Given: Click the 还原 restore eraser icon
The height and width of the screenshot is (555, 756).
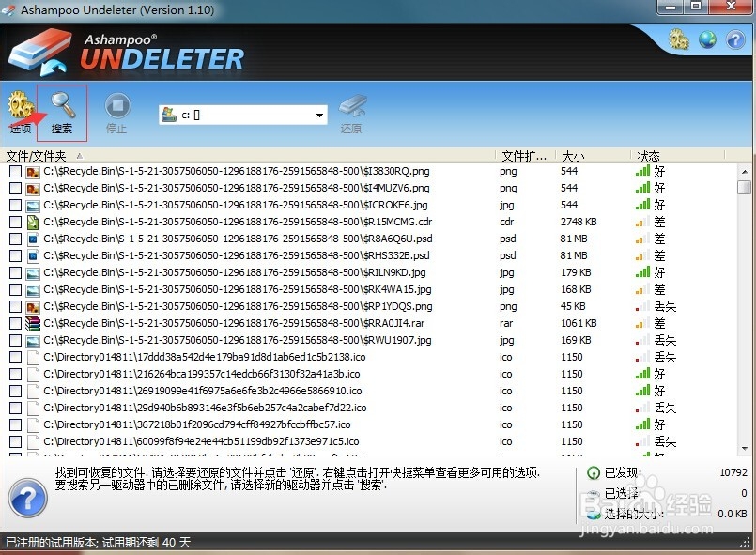Looking at the screenshot, I should point(352,106).
